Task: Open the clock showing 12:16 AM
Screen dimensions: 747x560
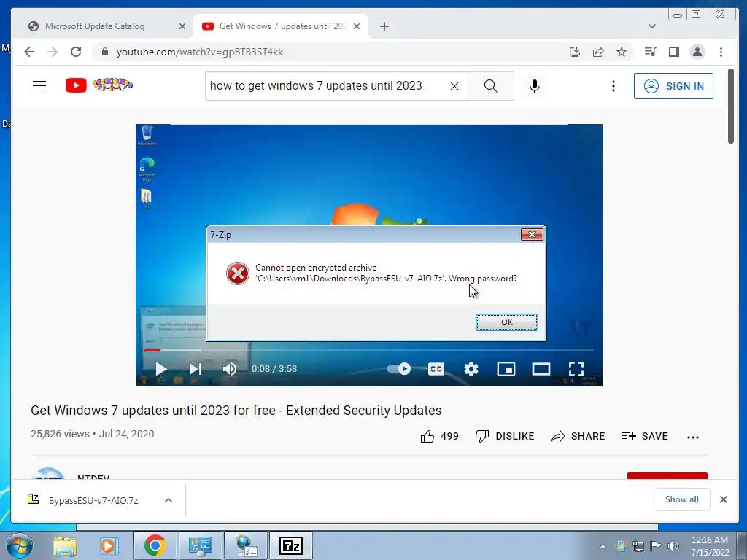Action: pos(710,545)
